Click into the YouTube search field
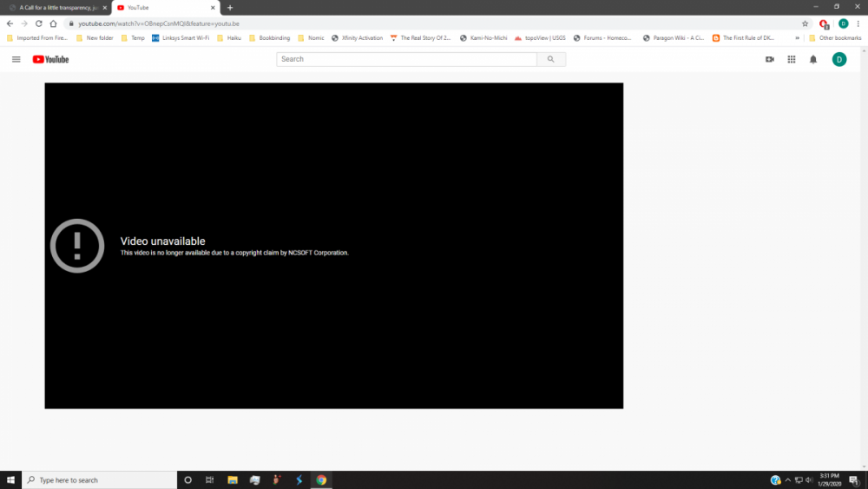 (x=406, y=59)
